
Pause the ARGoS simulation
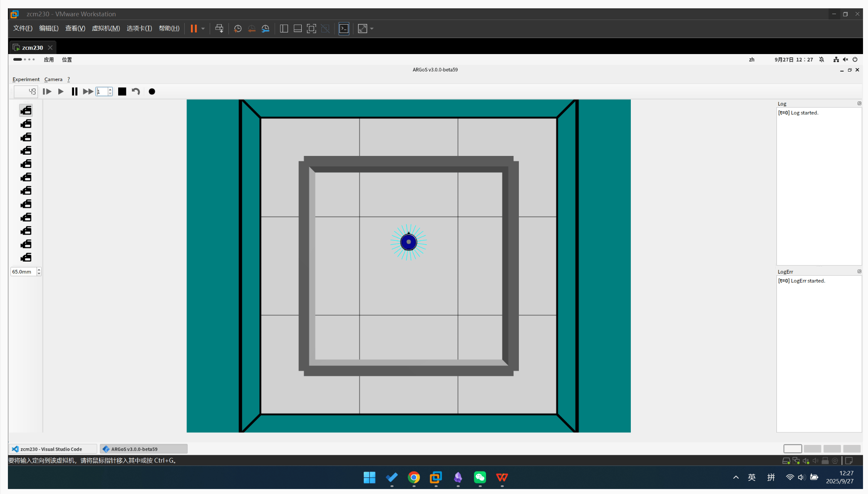click(74, 91)
